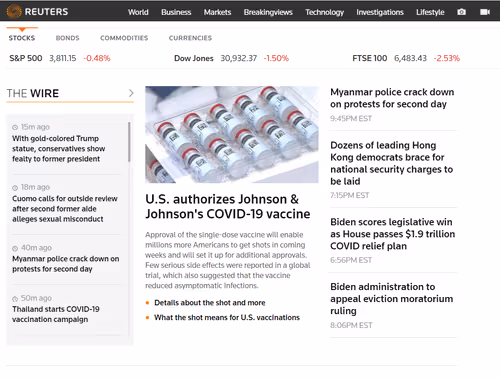Click the FTSE 100 change -2.53%
The width and height of the screenshot is (500, 378).
coord(447,58)
